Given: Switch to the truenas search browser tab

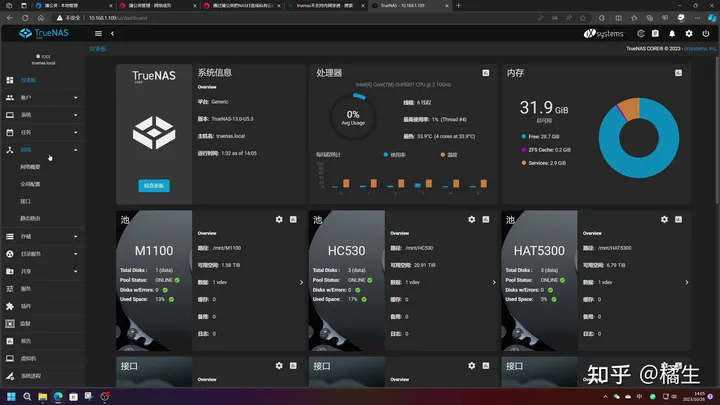Looking at the screenshot, I should (325, 6).
